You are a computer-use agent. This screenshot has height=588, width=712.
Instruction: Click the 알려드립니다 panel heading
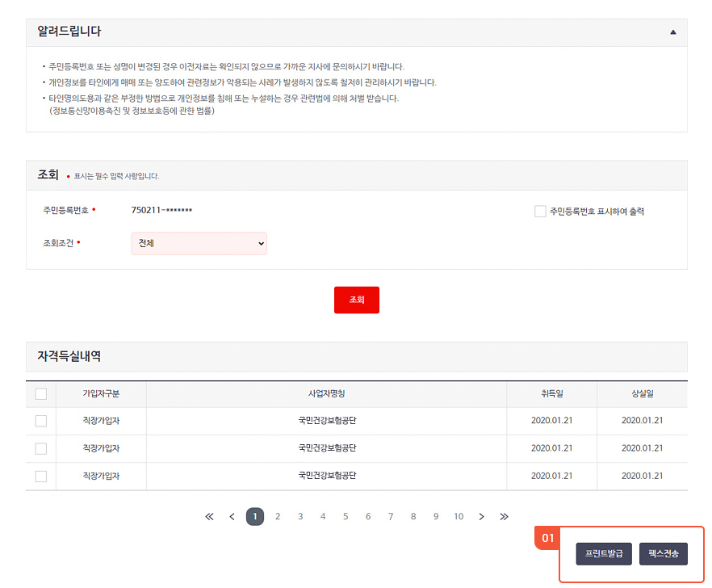[x=69, y=31]
